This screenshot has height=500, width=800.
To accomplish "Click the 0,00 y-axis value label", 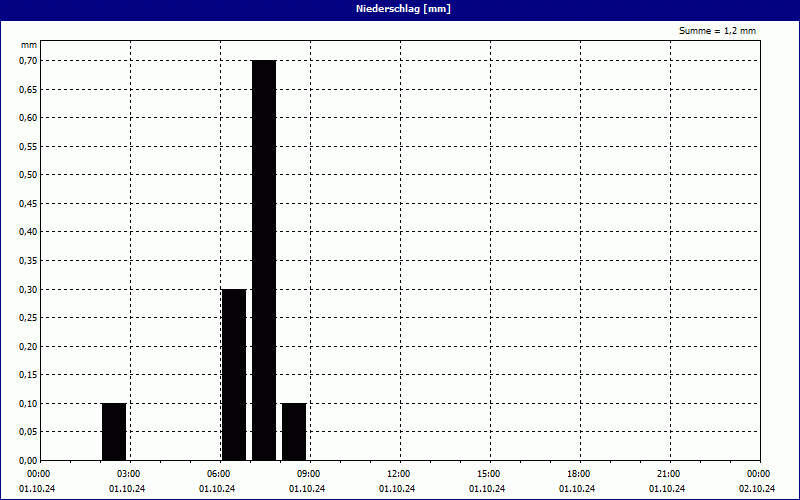I will (27, 461).
